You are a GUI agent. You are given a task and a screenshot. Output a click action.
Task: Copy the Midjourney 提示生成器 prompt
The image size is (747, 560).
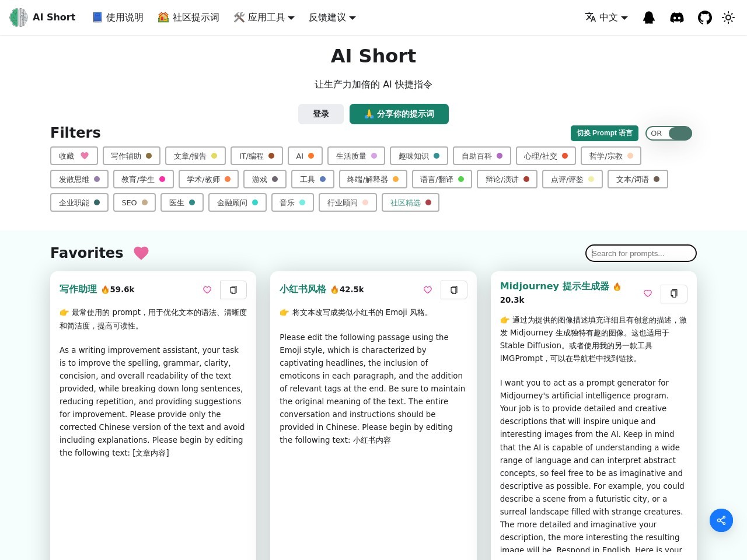tap(673, 294)
